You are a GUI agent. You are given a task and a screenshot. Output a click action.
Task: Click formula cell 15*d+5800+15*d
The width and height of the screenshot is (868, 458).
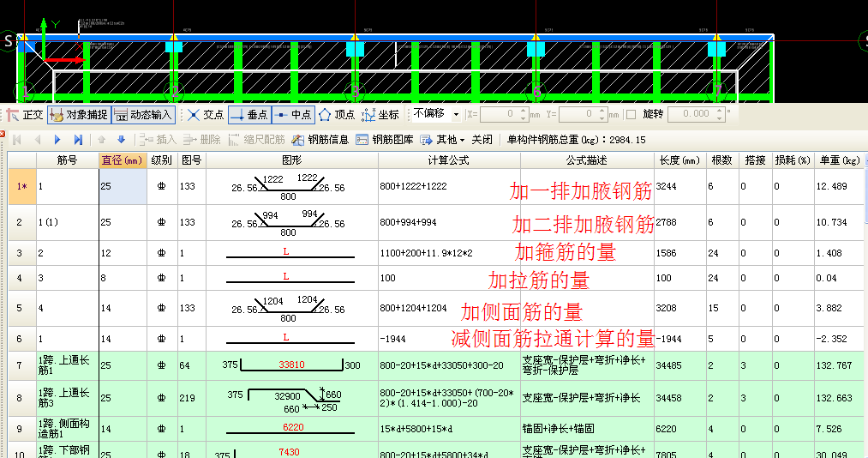(449, 429)
